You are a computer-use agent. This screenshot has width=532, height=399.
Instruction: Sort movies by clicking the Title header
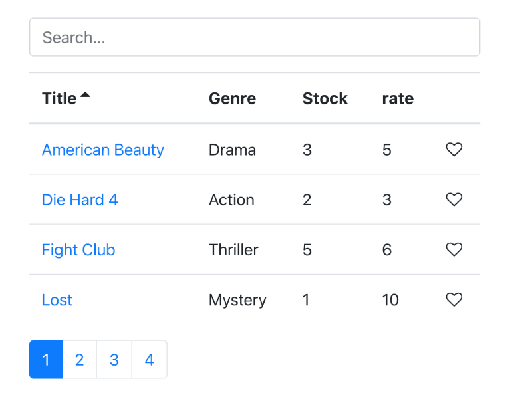59,98
